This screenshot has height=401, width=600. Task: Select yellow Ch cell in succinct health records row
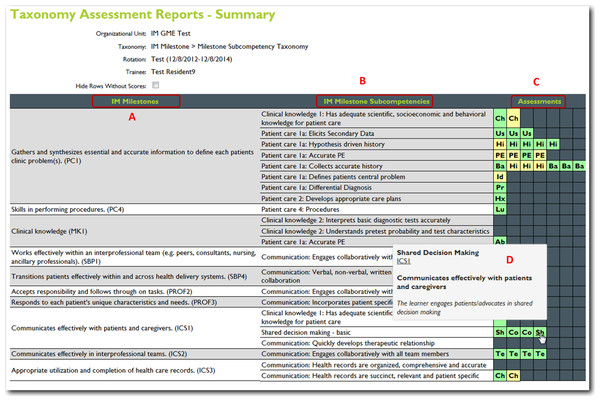pos(513,376)
